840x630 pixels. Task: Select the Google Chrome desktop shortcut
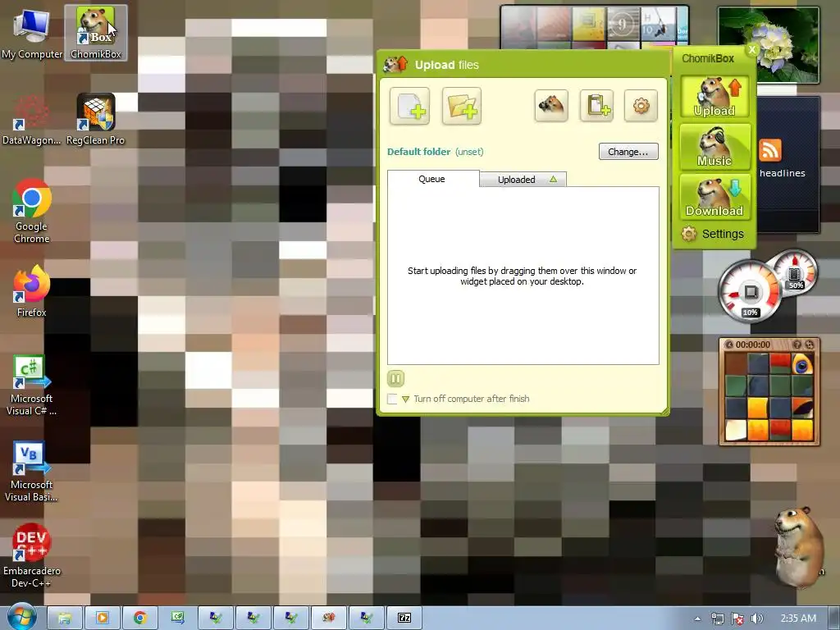pos(32,211)
